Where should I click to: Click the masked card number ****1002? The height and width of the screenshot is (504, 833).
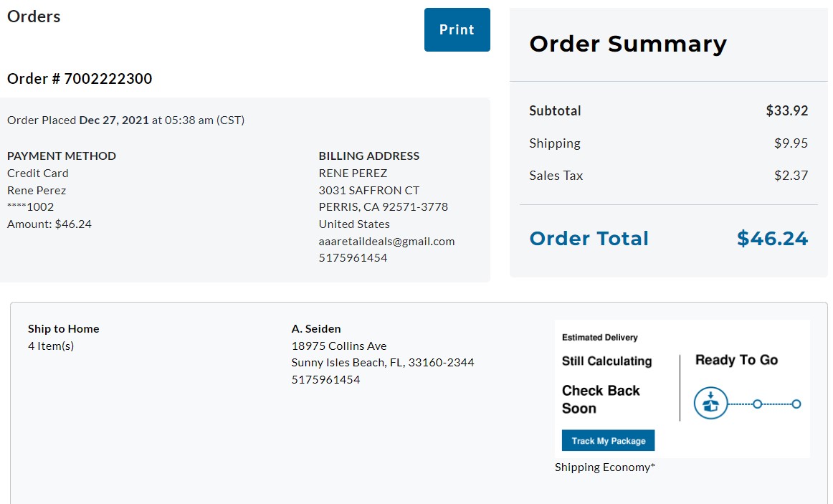point(30,206)
